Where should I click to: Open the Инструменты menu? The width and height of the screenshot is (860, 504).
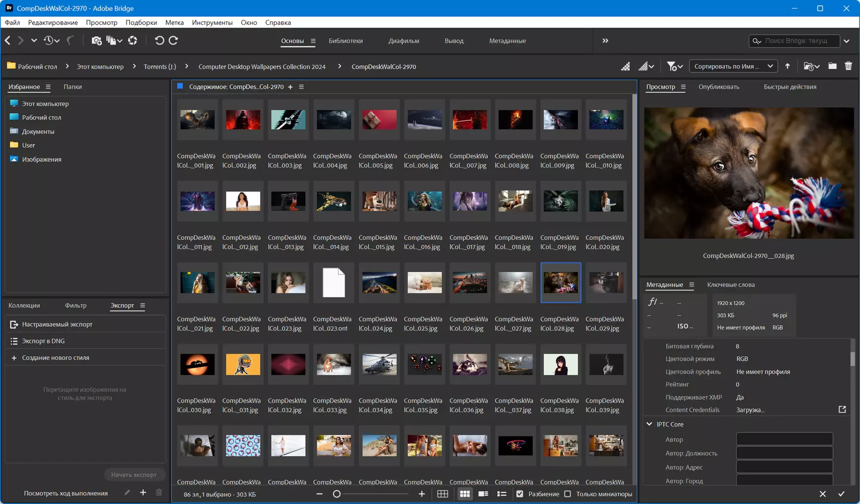click(x=212, y=22)
